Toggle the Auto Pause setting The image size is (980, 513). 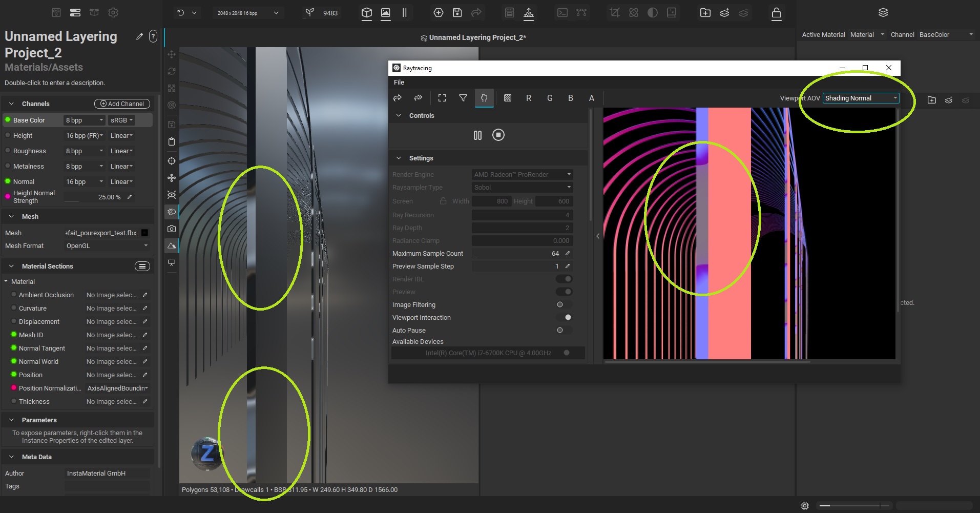pyautogui.click(x=564, y=330)
